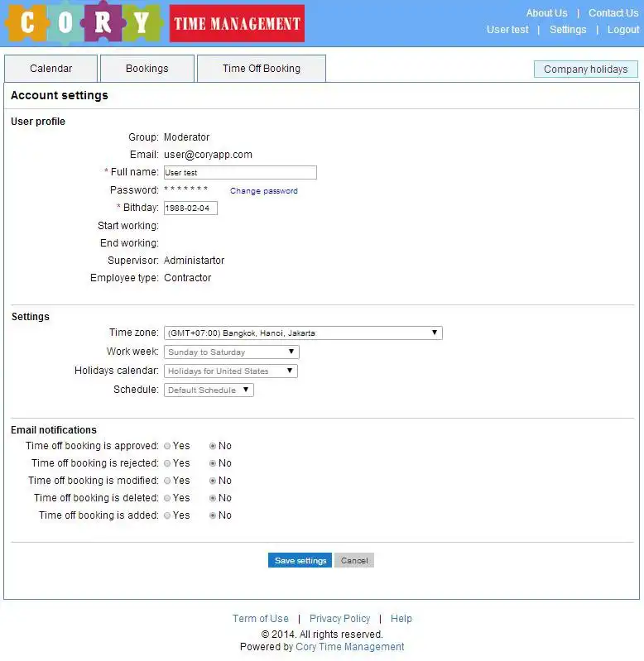The width and height of the screenshot is (644, 661).
Task: Click the Time Management red banner logo
Action: tap(237, 24)
